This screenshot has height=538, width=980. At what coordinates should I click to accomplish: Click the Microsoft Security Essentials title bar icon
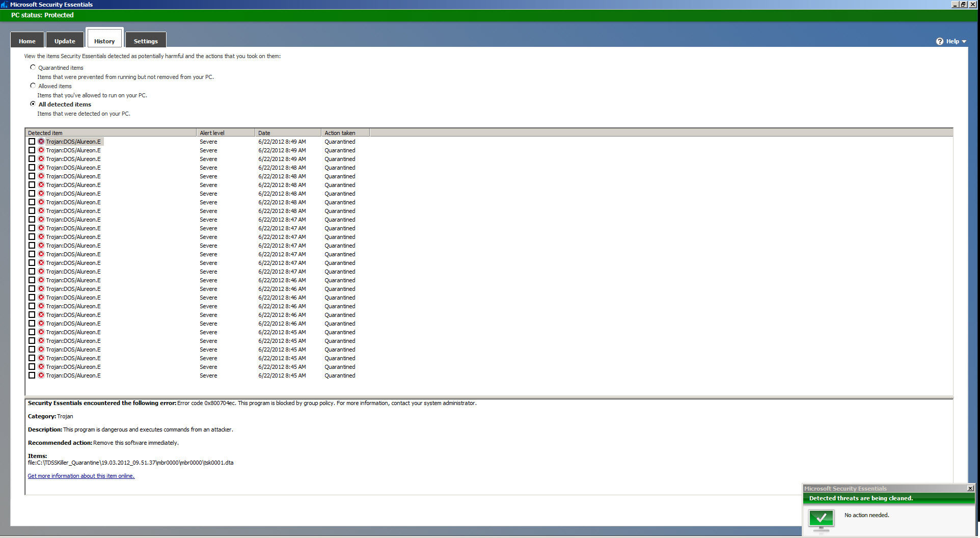(x=4, y=4)
